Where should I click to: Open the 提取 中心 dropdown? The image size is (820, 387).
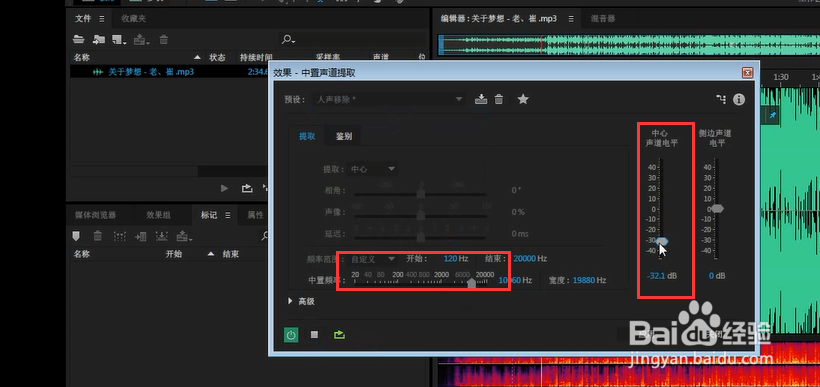[373, 169]
